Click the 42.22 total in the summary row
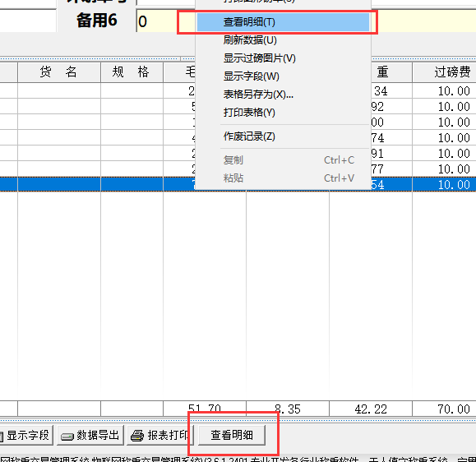The width and height of the screenshot is (476, 462). (371, 409)
